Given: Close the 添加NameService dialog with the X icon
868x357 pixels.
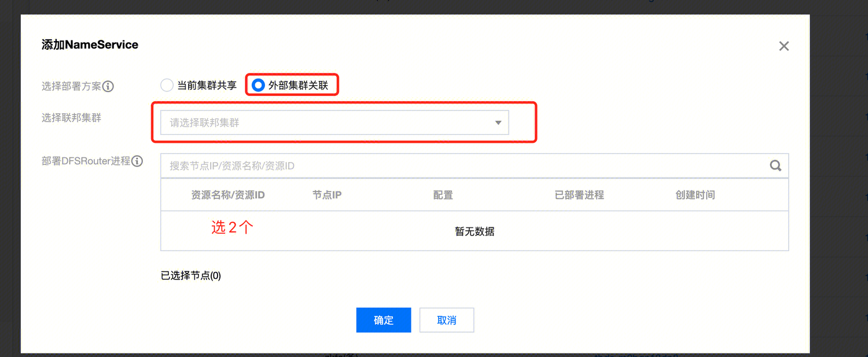Looking at the screenshot, I should point(784,46).
